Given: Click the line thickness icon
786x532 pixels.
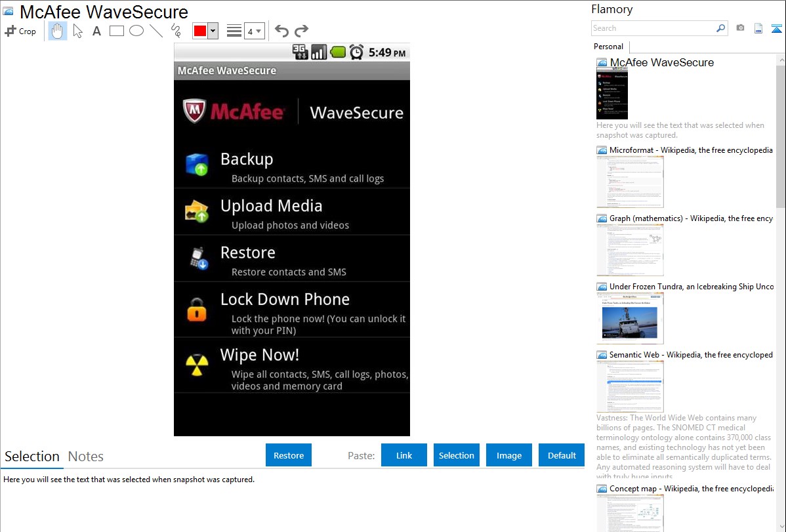Looking at the screenshot, I should coord(234,31).
